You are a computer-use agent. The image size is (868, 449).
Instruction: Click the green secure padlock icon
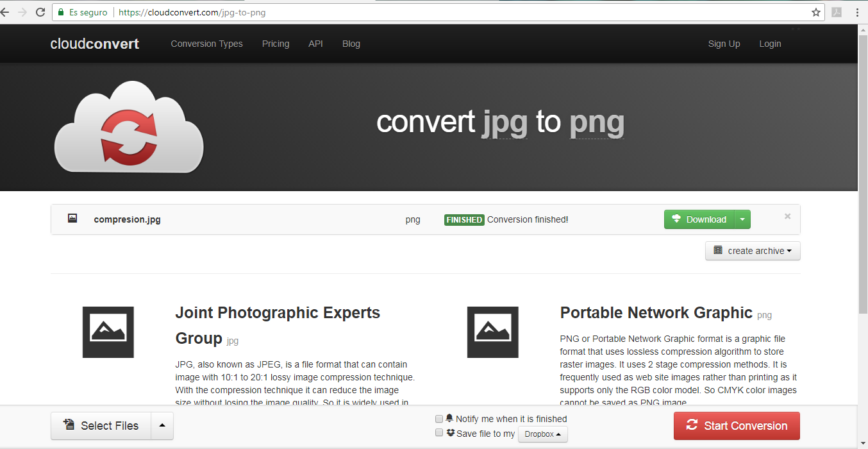click(61, 12)
